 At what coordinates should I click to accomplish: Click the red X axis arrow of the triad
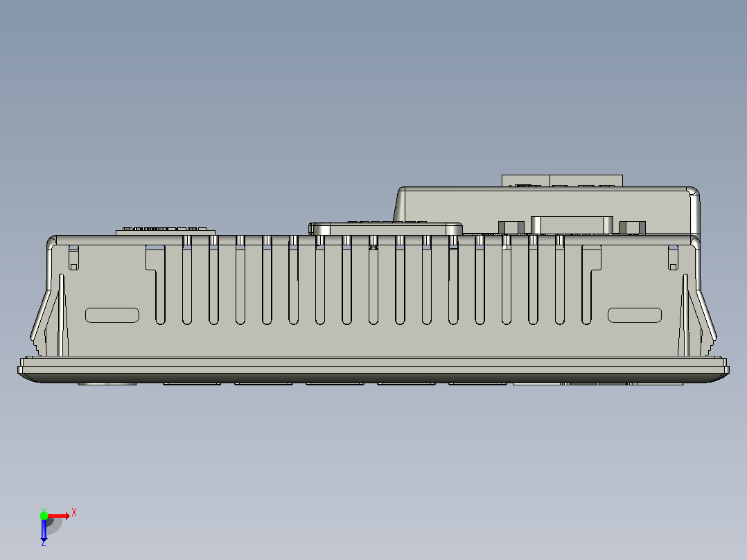point(59,516)
